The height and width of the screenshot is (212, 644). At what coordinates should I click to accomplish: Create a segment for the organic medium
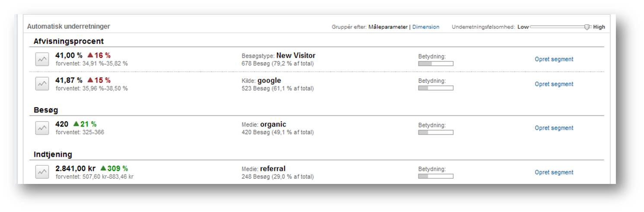[554, 128]
